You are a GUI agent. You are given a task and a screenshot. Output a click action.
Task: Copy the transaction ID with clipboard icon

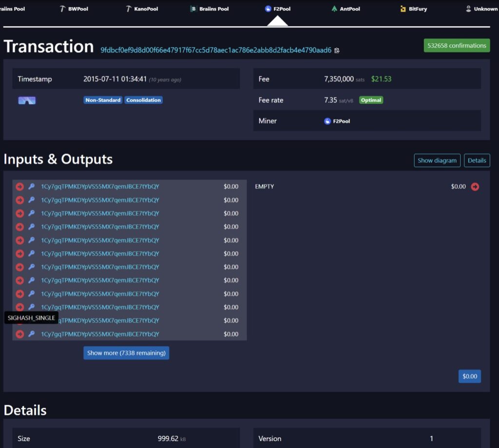point(337,50)
